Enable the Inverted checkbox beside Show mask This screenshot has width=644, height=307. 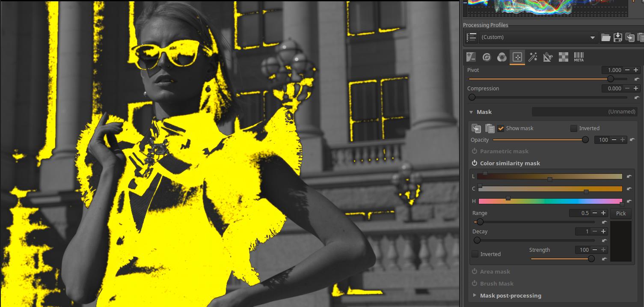[574, 128]
